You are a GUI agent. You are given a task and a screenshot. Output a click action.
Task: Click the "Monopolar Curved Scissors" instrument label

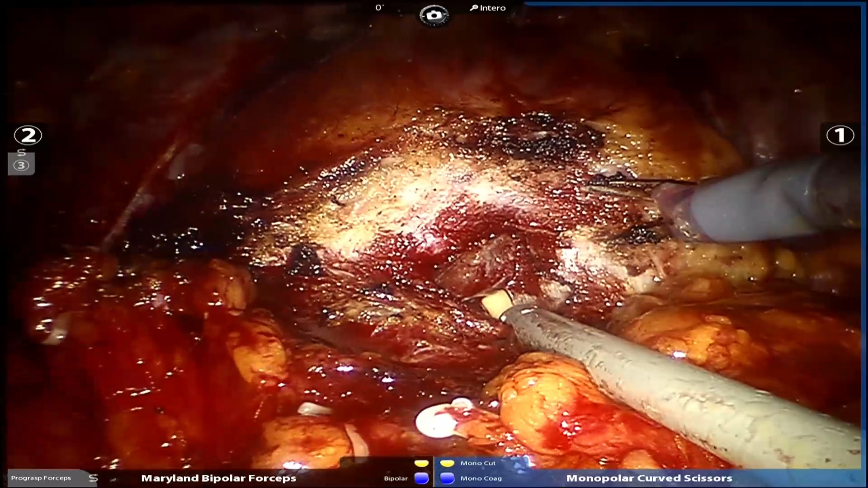tap(649, 478)
